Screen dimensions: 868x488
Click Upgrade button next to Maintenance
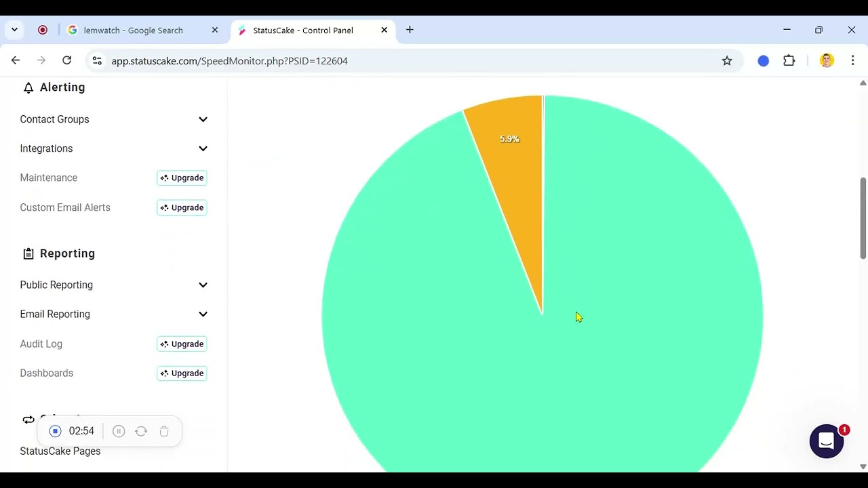(x=182, y=178)
